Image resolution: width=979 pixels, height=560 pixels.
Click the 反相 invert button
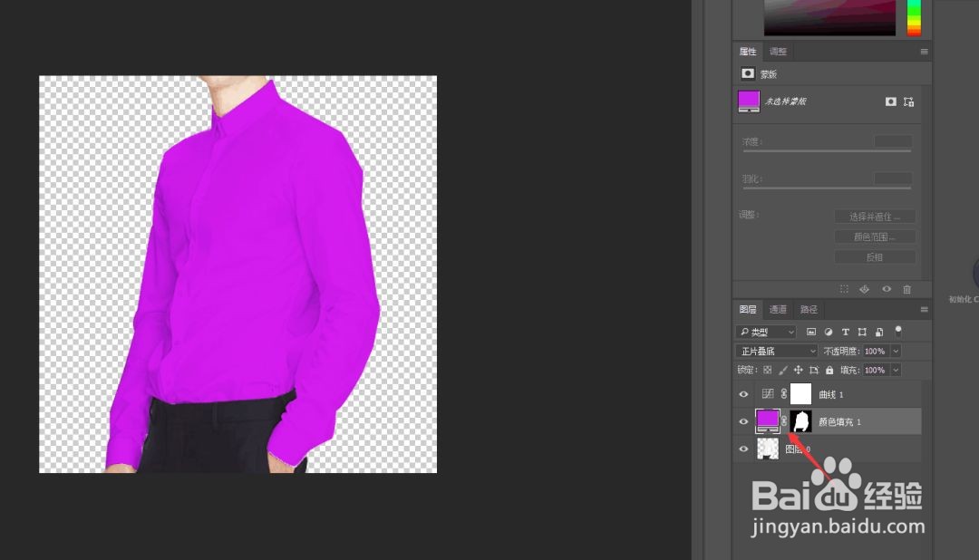(874, 256)
